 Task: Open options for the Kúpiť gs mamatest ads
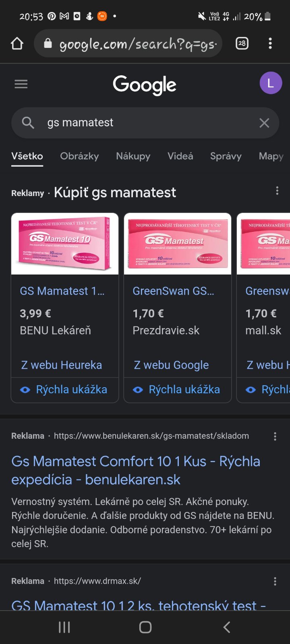coord(277,191)
